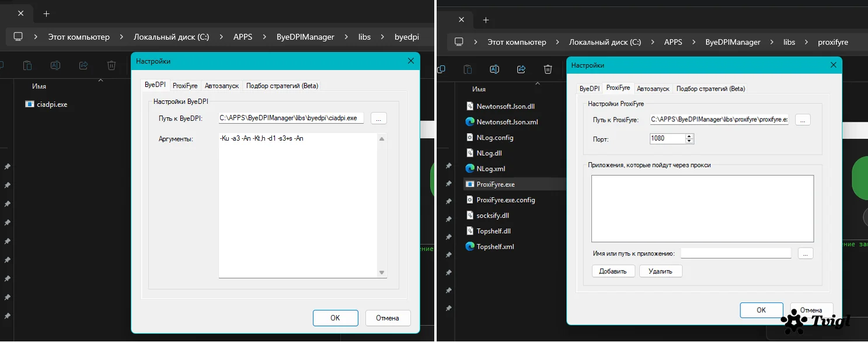
Task: Open Автозапуск tab in the ByeDPI settings dialog
Action: (x=222, y=85)
